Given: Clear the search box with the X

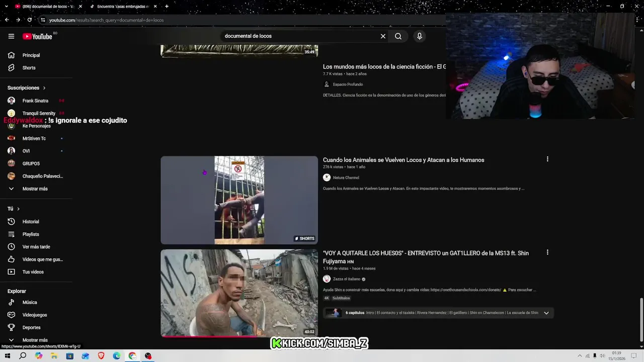Looking at the screenshot, I should [383, 36].
